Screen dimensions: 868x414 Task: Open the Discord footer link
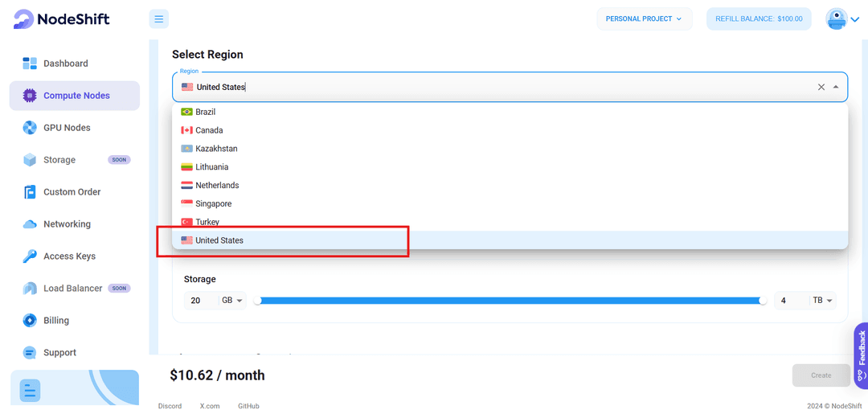tap(170, 406)
